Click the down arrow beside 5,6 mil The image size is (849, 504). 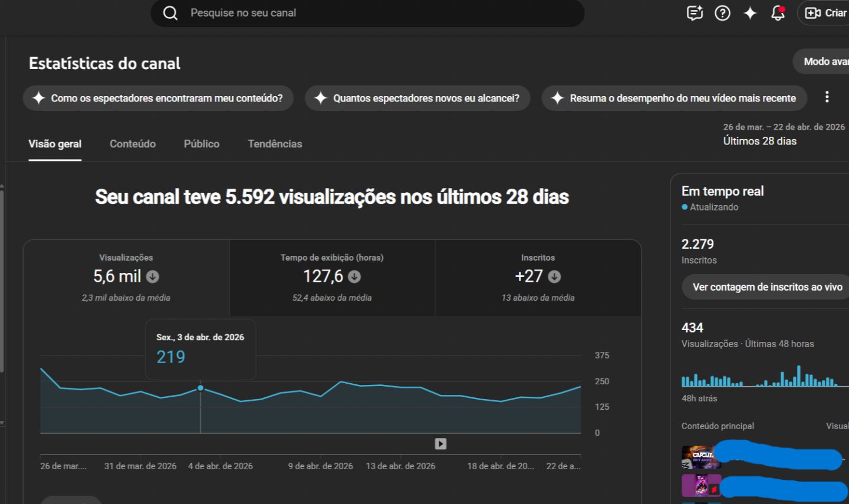pos(153,276)
